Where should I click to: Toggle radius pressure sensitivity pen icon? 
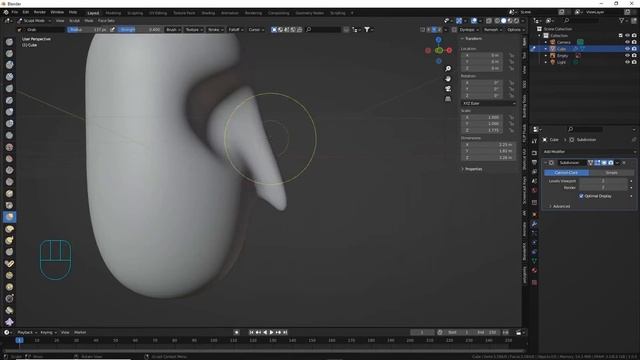tap(113, 29)
